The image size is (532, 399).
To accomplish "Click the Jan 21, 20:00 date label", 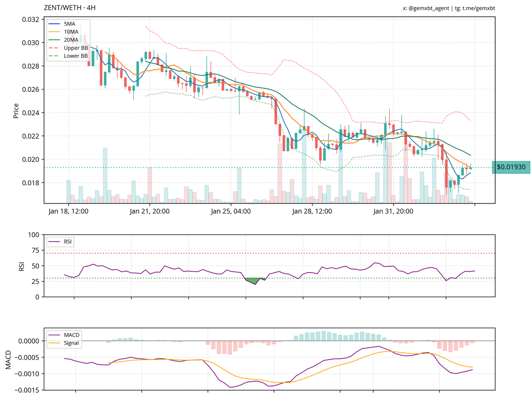I will click(150, 211).
